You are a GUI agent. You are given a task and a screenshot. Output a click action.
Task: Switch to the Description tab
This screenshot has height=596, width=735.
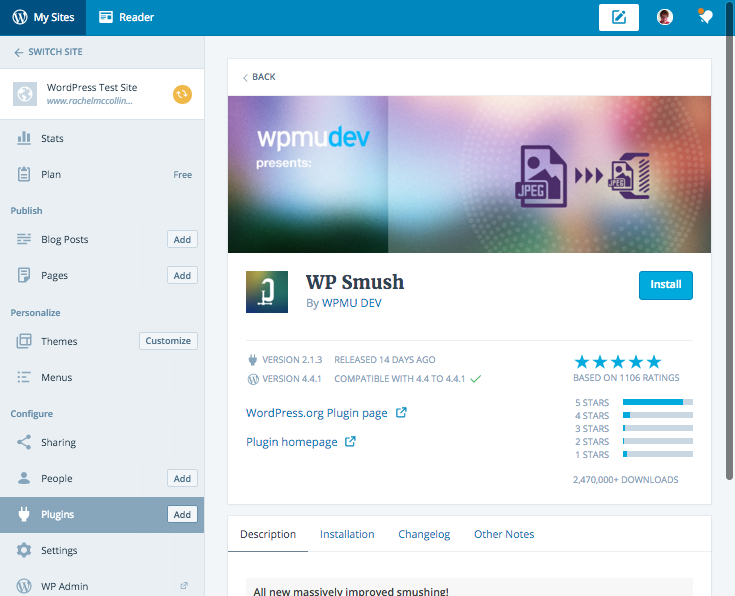click(268, 534)
